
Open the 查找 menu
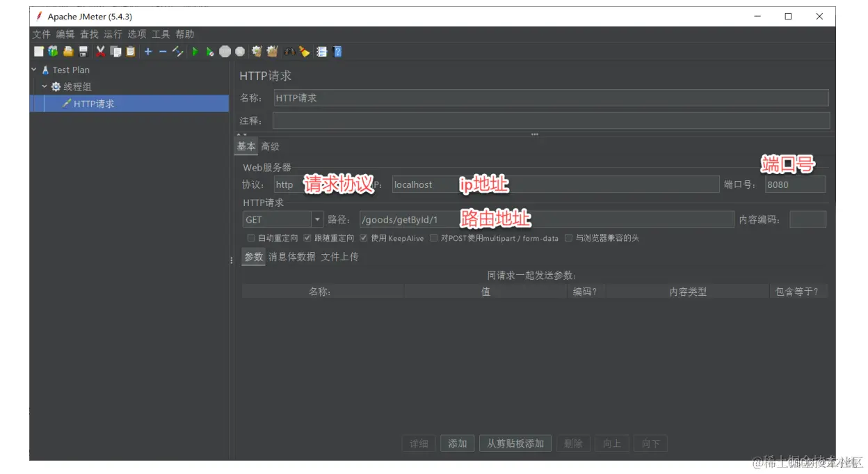89,34
